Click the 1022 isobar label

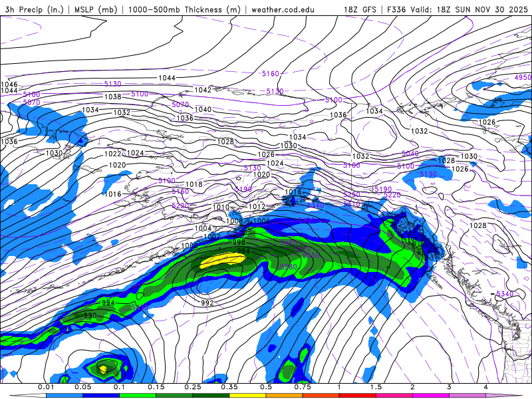tap(113, 154)
